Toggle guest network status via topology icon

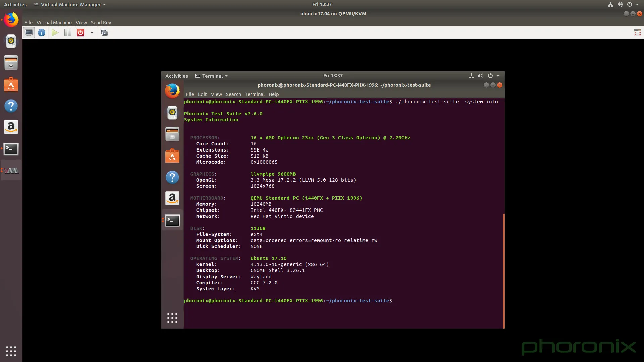click(x=471, y=76)
